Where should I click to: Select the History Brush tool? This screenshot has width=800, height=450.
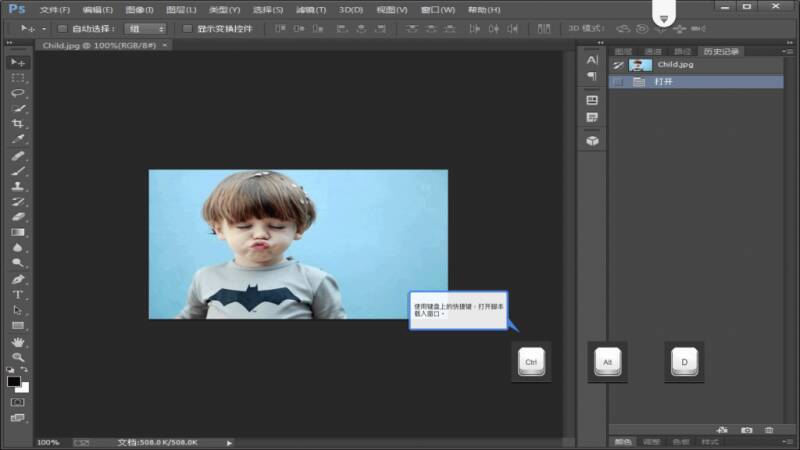point(18,202)
